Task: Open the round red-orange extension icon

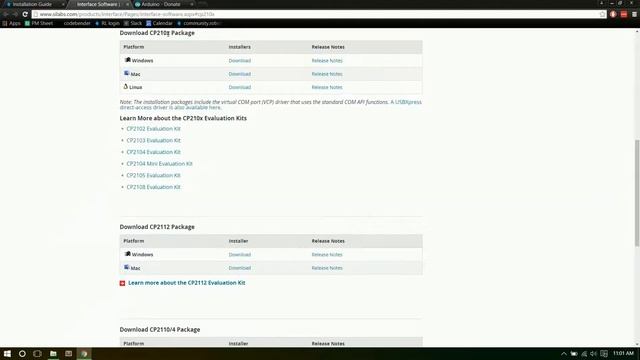Action: coord(613,14)
